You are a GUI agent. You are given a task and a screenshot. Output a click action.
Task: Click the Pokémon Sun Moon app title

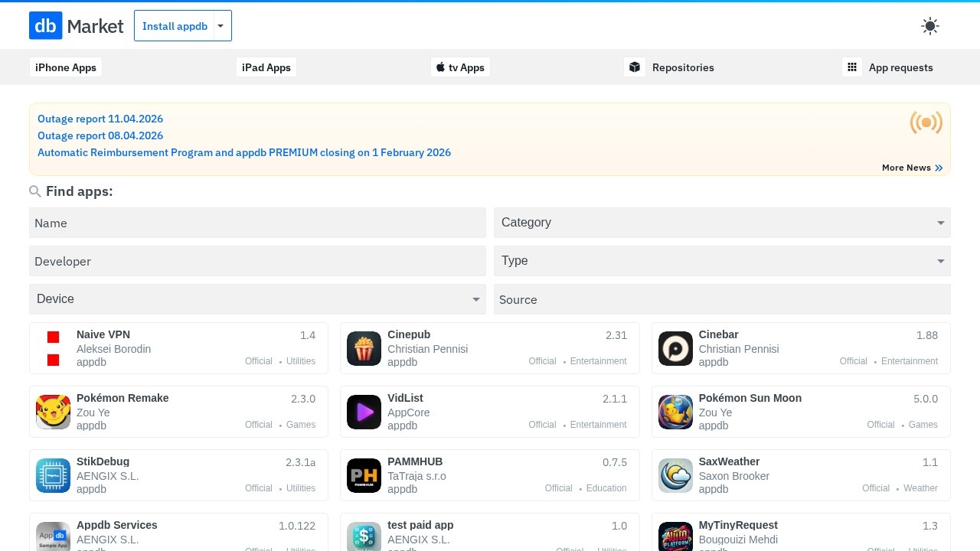(x=750, y=398)
